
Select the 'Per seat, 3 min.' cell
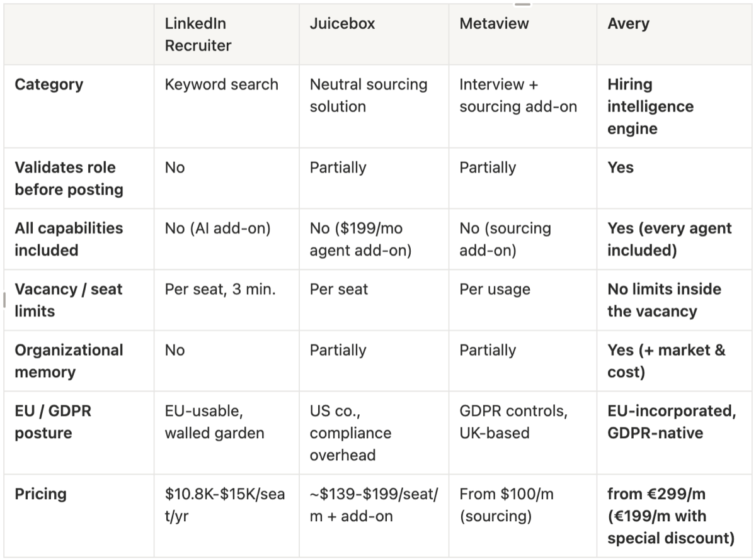[x=226, y=300]
